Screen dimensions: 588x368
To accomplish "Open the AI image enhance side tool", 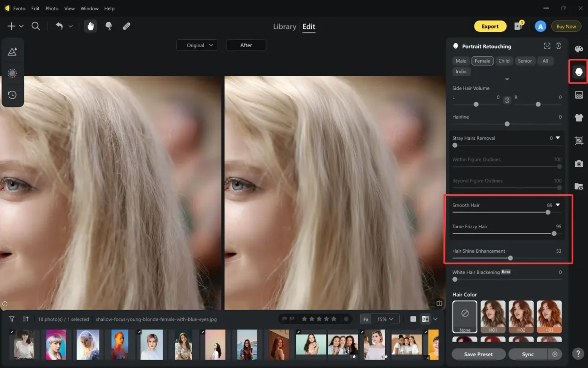I will pos(13,52).
